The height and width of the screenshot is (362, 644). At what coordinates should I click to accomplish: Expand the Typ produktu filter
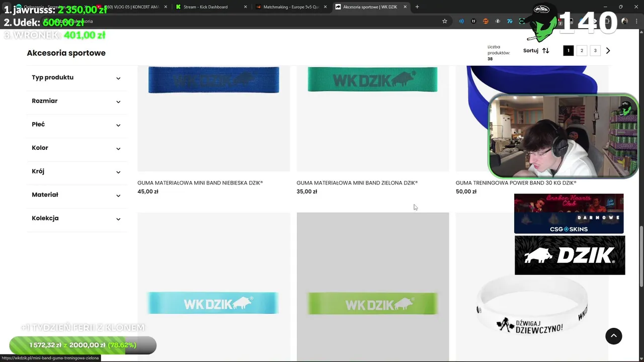tap(76, 78)
